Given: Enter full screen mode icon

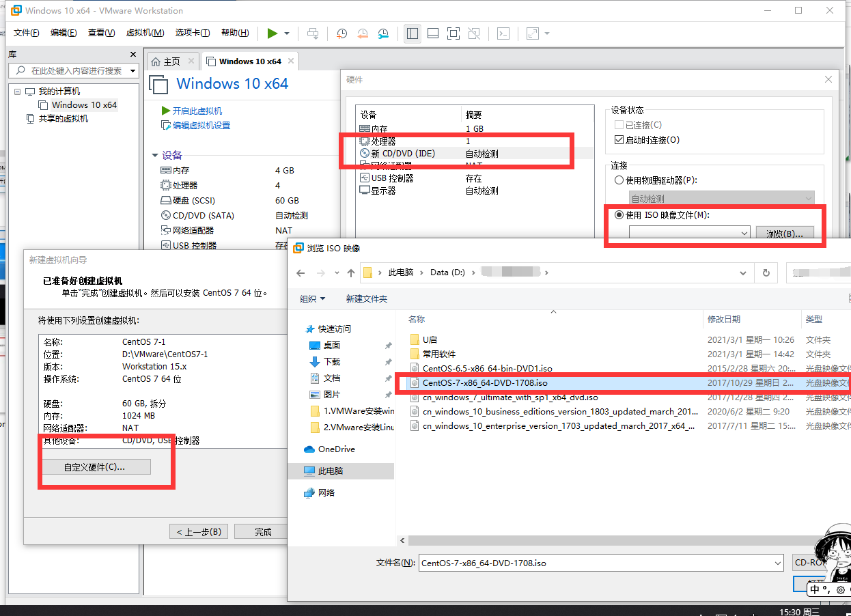Looking at the screenshot, I should coord(454,33).
